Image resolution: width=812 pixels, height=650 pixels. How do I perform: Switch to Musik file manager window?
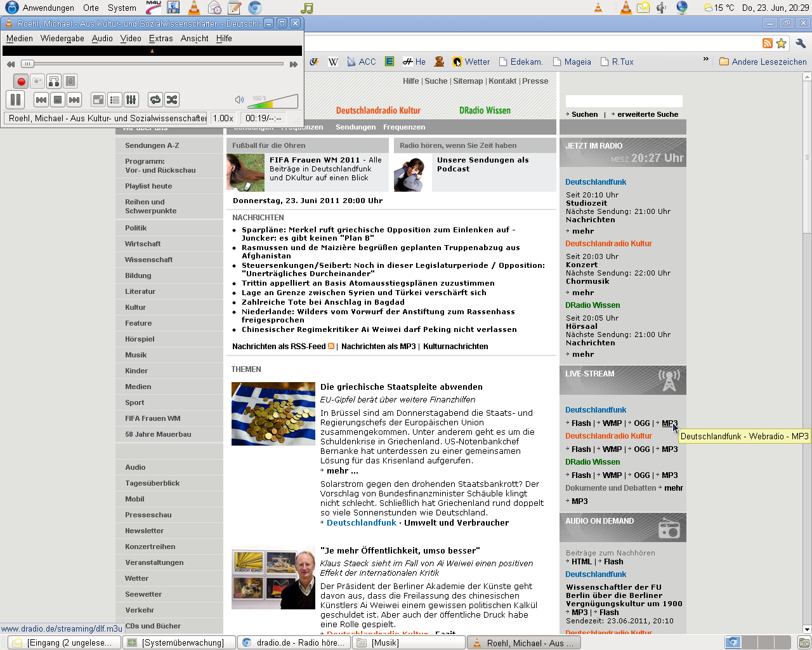tap(409, 643)
